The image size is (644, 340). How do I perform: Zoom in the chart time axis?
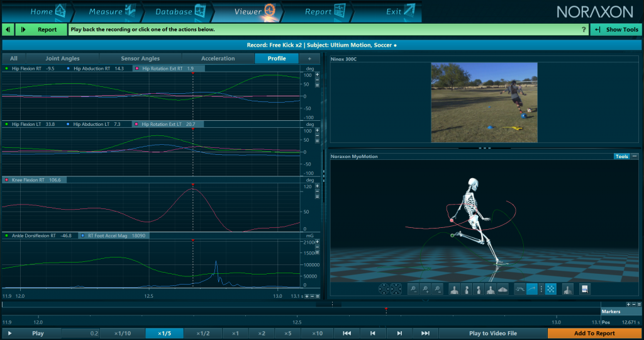point(307,296)
